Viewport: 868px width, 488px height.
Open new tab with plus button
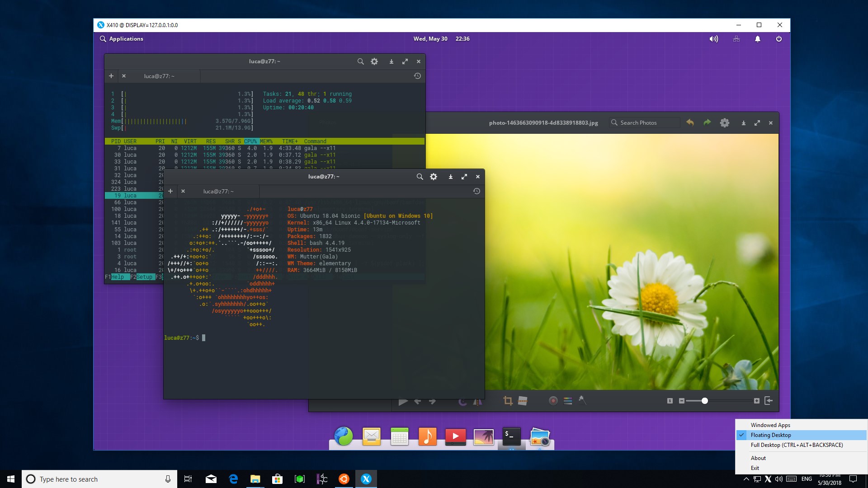point(170,191)
